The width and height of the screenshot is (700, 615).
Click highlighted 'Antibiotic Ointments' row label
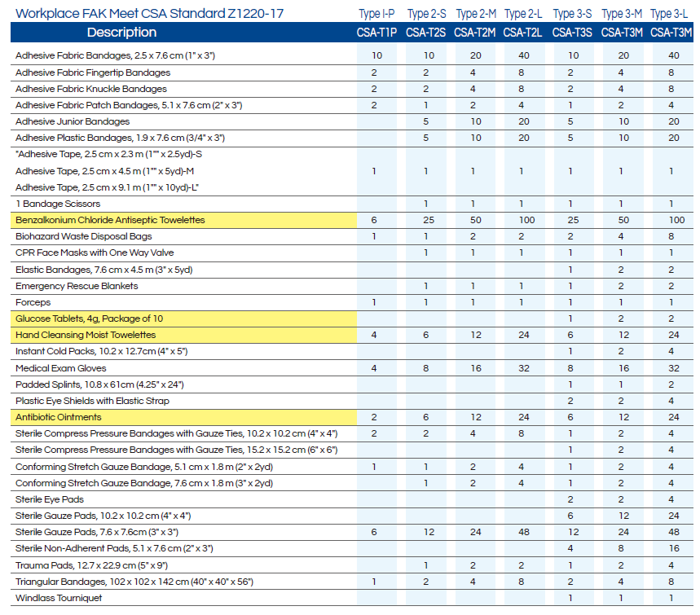tap(59, 417)
